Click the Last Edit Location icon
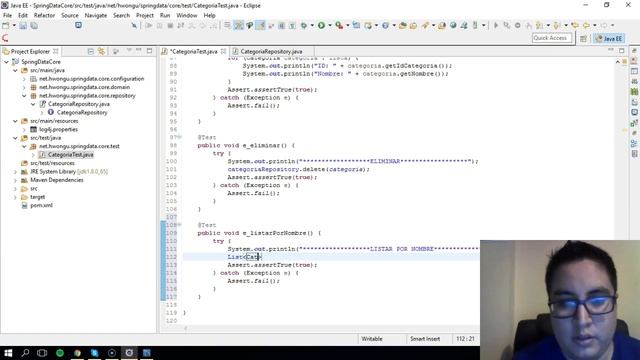 [575, 25]
